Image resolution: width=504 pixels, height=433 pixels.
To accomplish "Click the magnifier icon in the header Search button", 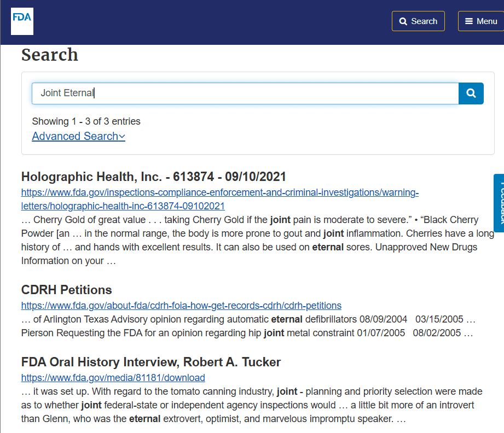I will pyautogui.click(x=403, y=21).
